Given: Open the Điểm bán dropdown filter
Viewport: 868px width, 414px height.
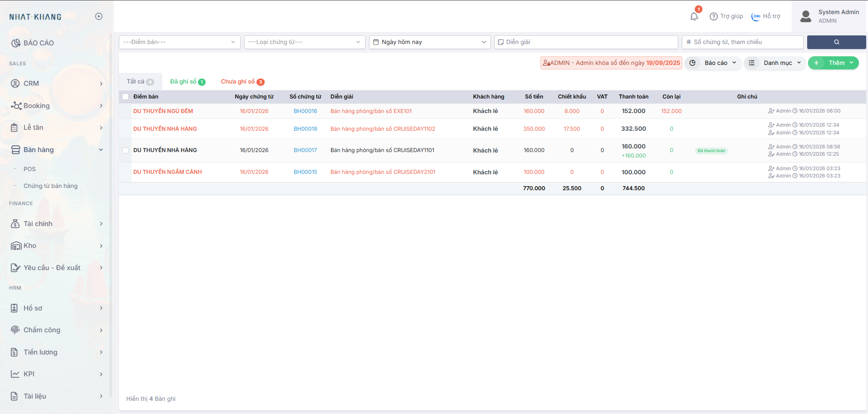Looking at the screenshot, I should [179, 42].
